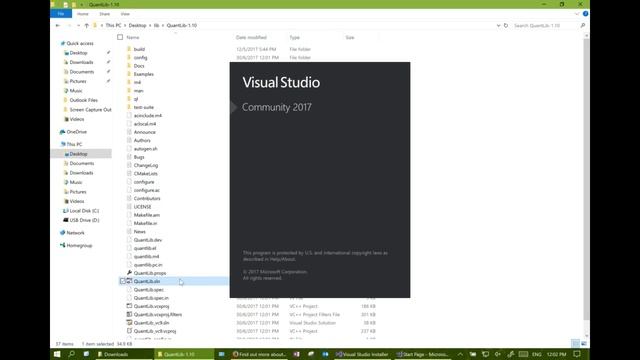640x360 pixels.
Task: Open the quick access toolbar customize dropdown
Action: pos(82,4)
